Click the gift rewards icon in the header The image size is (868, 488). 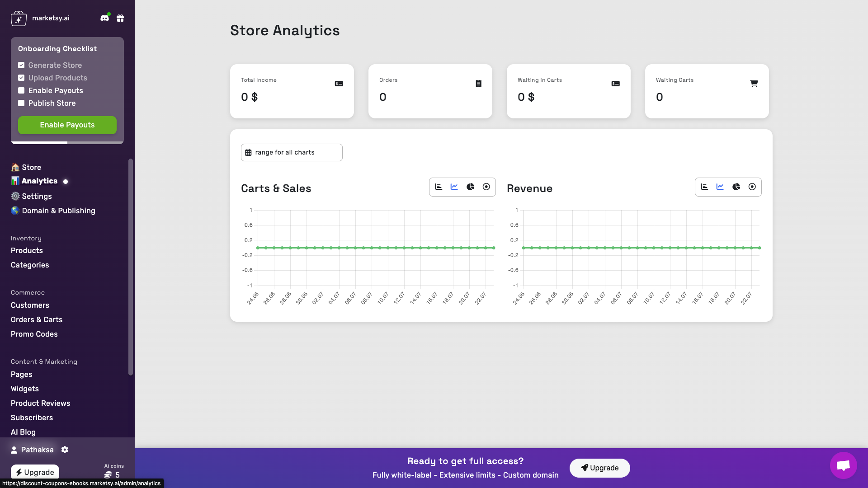tap(120, 18)
